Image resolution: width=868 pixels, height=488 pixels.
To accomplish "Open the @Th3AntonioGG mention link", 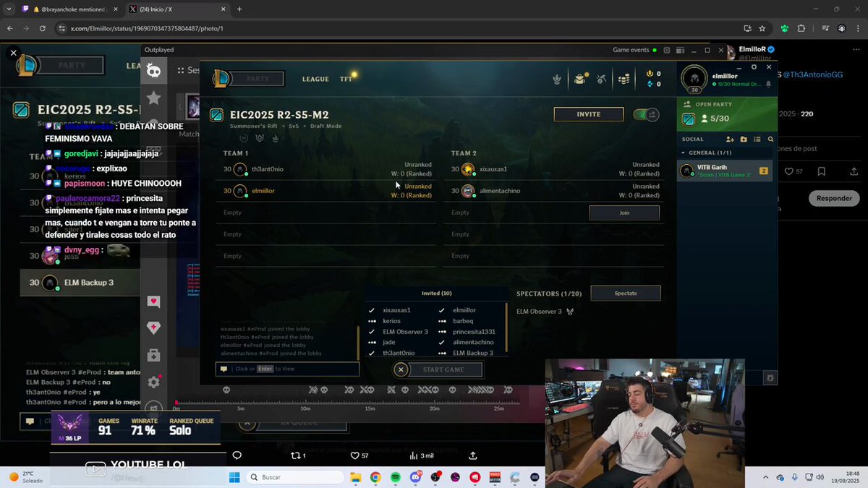I will coord(812,74).
